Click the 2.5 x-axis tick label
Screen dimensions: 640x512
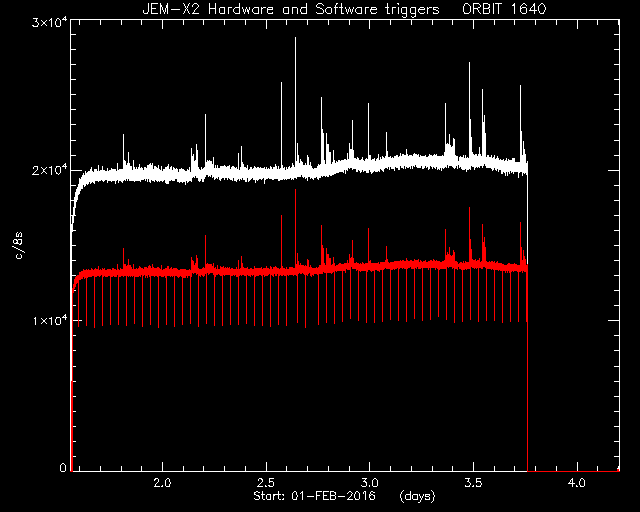click(x=266, y=483)
